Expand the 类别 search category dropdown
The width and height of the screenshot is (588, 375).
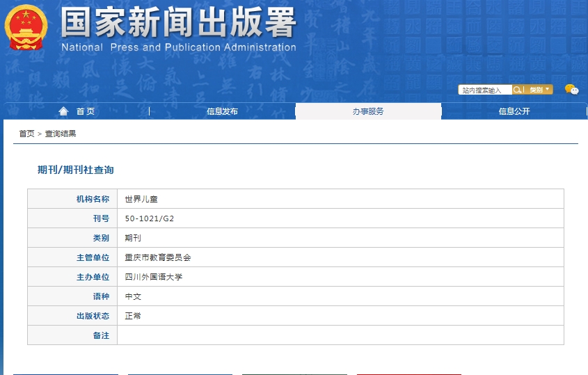539,90
